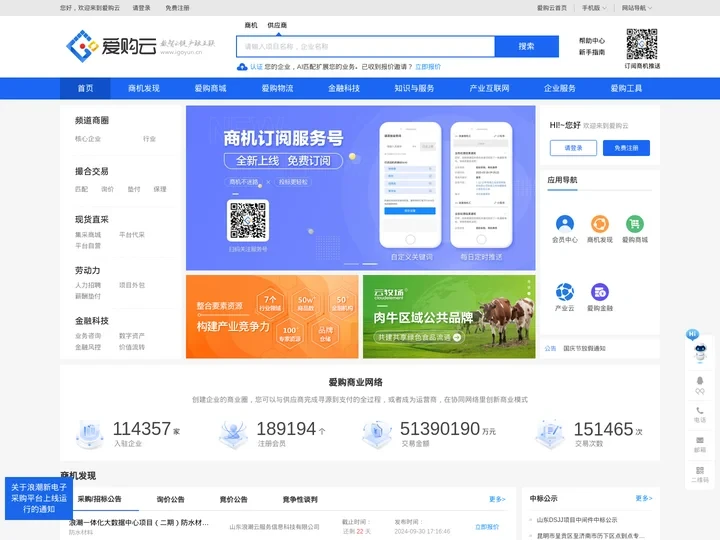Click the cloud upload icon beside 认证
The height and width of the screenshot is (540, 720).
242,67
